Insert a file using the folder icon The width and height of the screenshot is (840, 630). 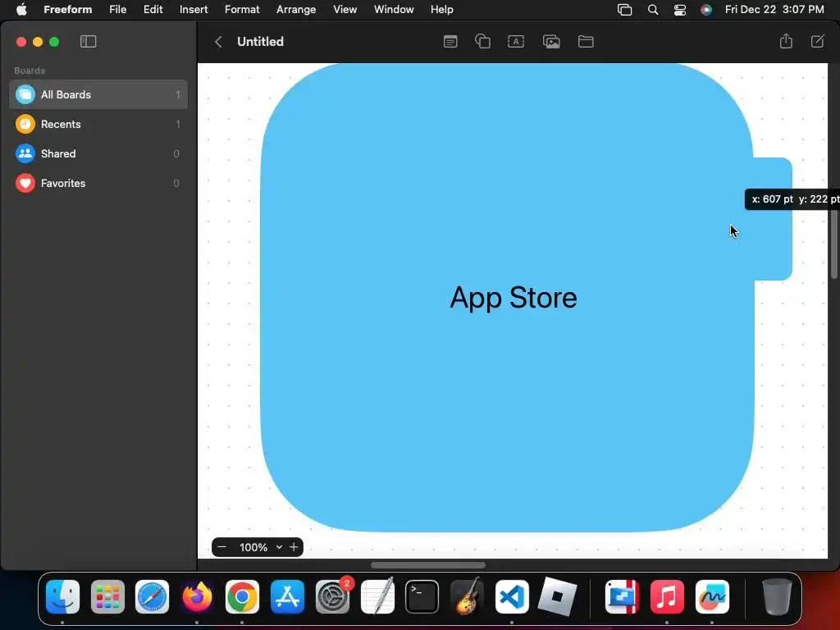click(x=586, y=41)
